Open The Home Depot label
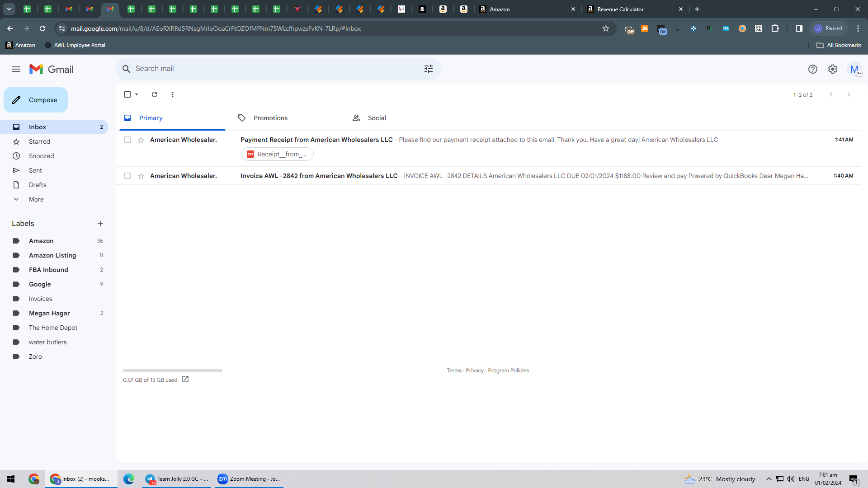Screen dimensions: 868x488 (x=54, y=328)
